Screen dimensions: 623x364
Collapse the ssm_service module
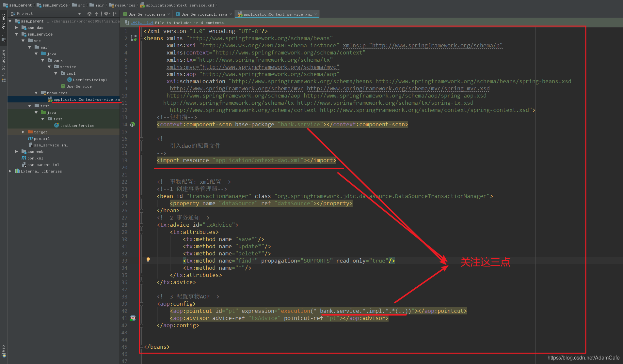[x=17, y=34]
